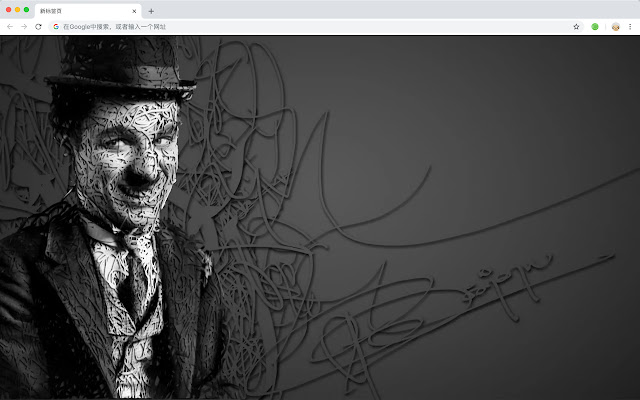640x400 pixels.
Task: Open the user profile avatar
Action: point(616,27)
